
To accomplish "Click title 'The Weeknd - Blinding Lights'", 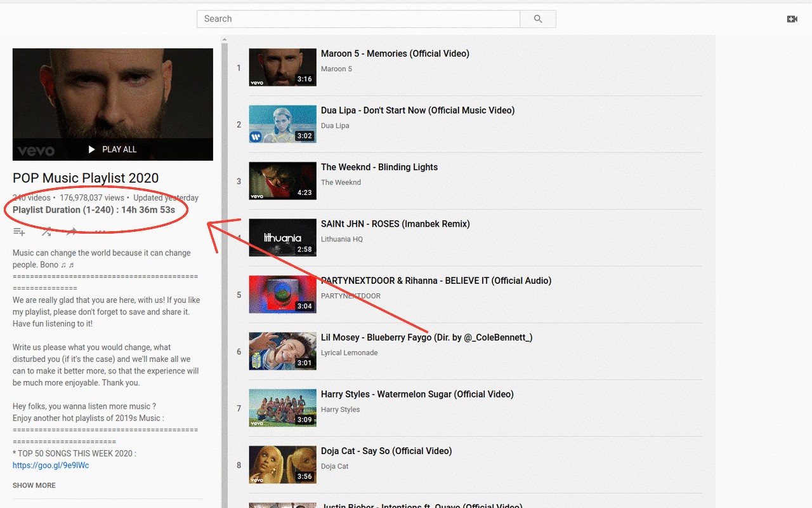I will point(379,167).
